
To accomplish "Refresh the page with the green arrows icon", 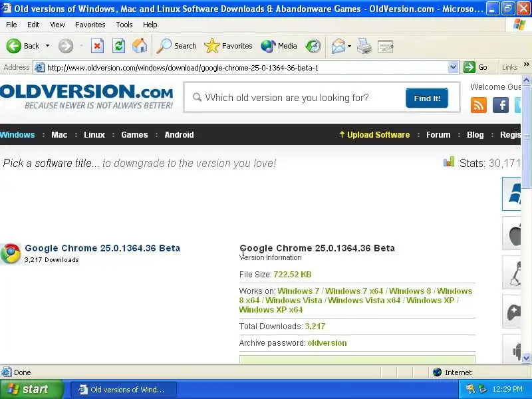I will click(x=118, y=46).
